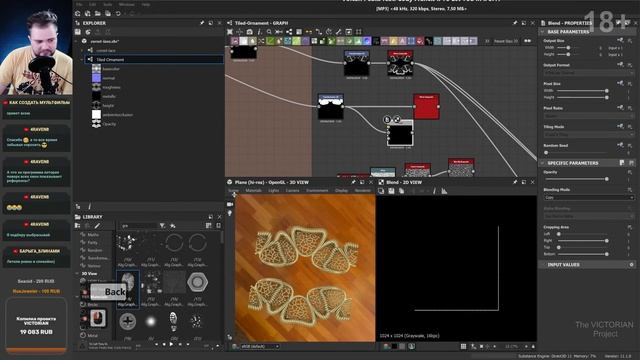Add the blue swirl node from node bar
640x360 pixels.
[x=367, y=41]
